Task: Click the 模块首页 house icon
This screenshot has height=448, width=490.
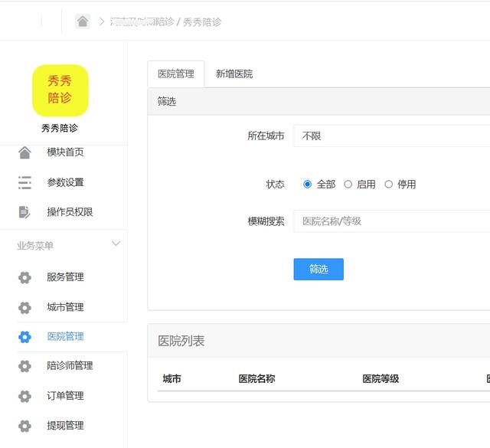Action: point(24,152)
